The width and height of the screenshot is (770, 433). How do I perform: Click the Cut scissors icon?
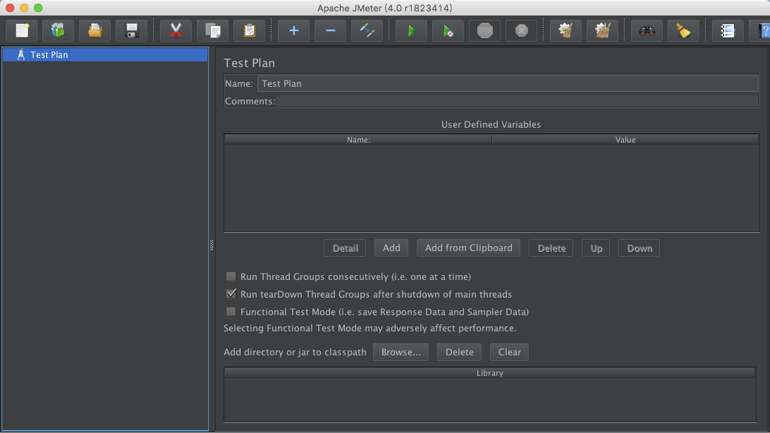[x=175, y=30]
